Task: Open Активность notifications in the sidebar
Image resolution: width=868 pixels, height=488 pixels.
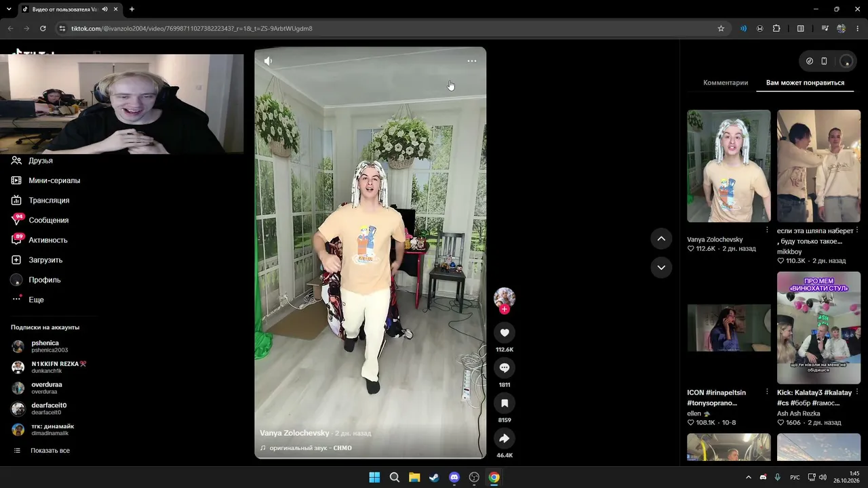Action: tap(47, 240)
